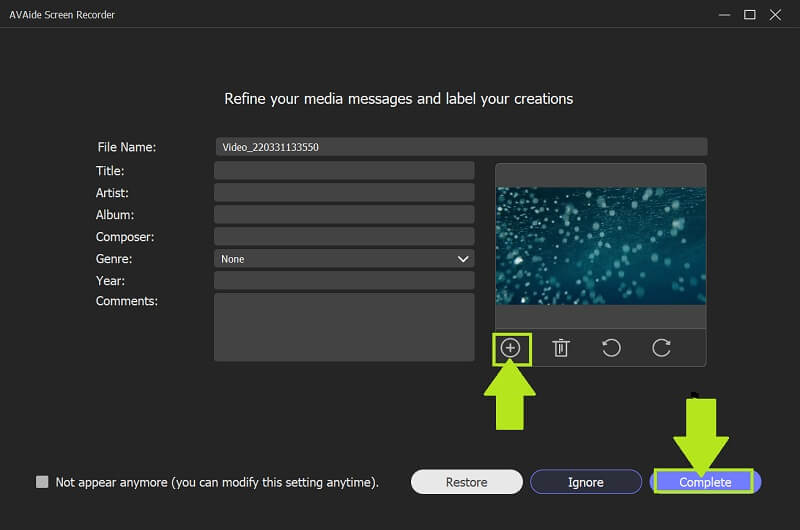Enable the 'Not appear anymore' checkbox
This screenshot has height=530, width=800.
42,482
